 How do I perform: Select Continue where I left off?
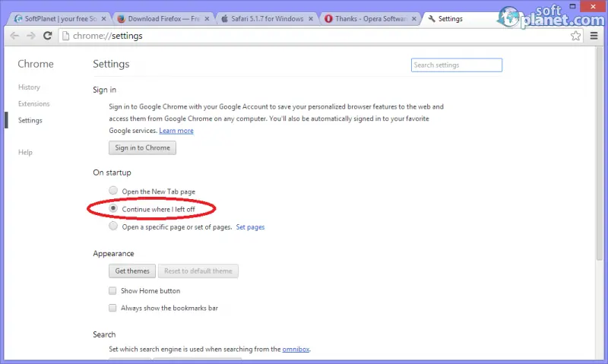coord(112,208)
